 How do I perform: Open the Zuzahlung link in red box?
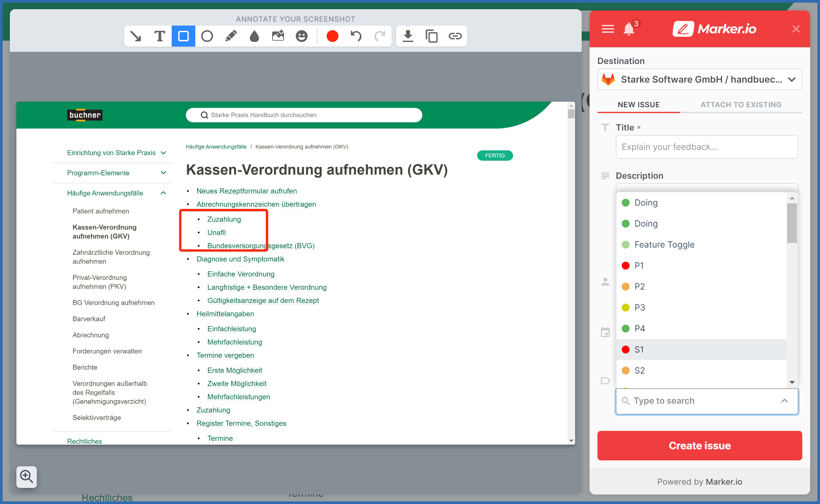(224, 219)
